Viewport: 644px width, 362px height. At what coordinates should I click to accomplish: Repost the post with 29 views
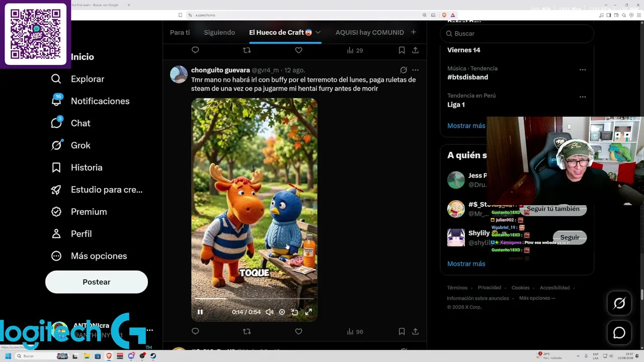(247, 50)
